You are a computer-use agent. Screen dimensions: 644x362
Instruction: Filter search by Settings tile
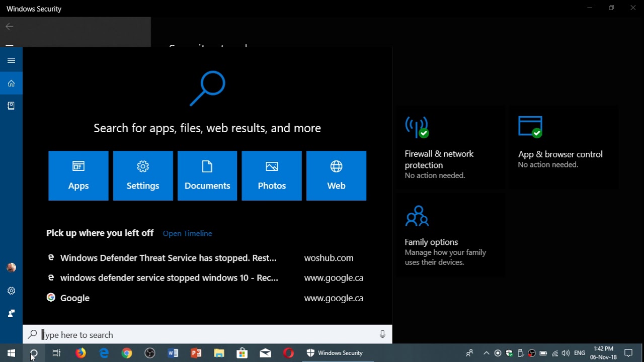143,176
